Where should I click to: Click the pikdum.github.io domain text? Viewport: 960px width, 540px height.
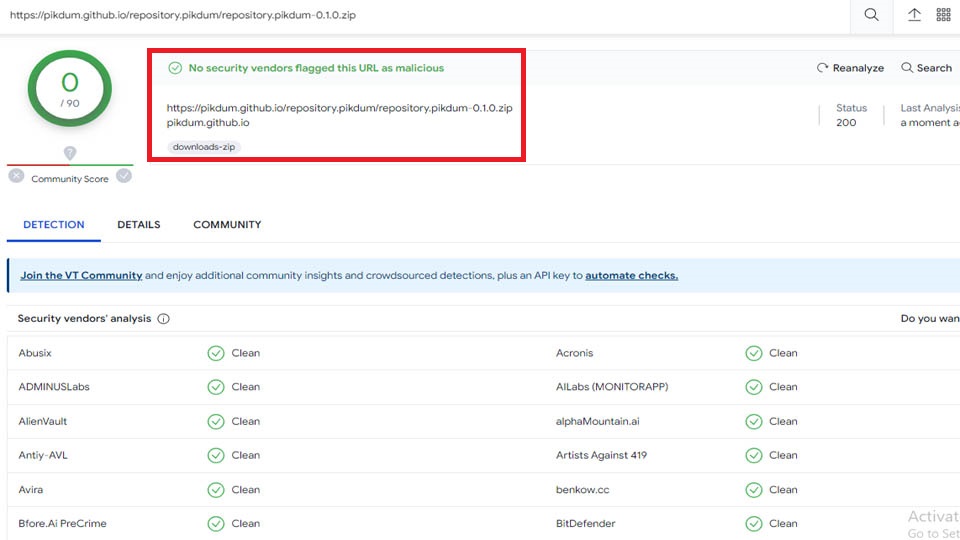(x=208, y=122)
